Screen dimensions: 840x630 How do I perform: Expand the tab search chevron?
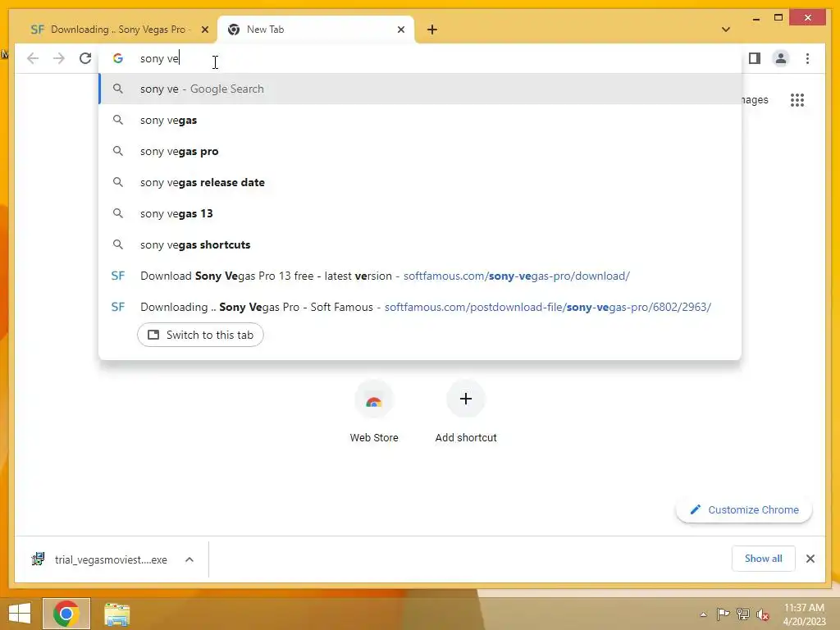point(726,30)
